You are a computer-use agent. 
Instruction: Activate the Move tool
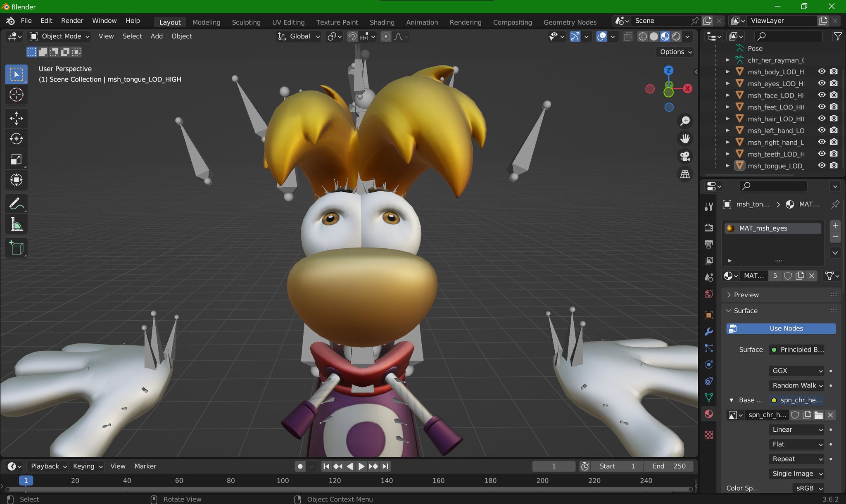click(16, 118)
